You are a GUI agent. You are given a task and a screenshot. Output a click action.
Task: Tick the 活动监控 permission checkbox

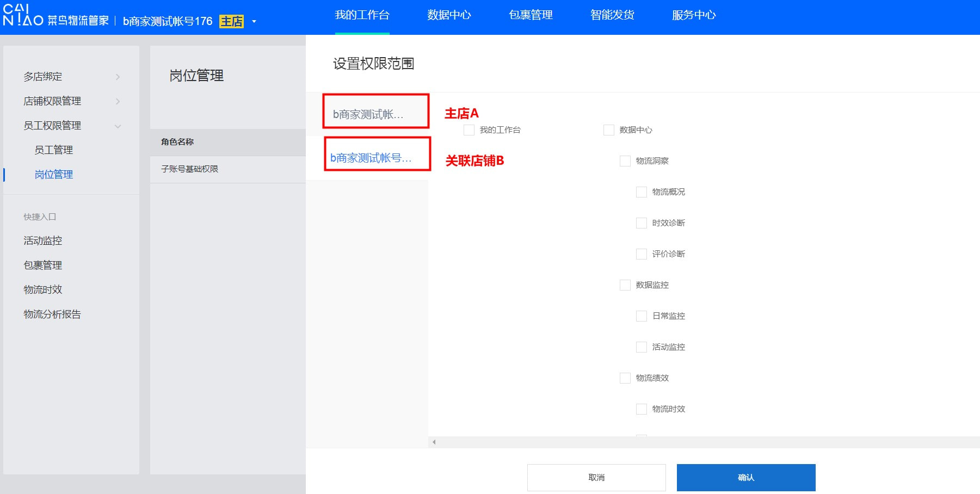coord(642,347)
